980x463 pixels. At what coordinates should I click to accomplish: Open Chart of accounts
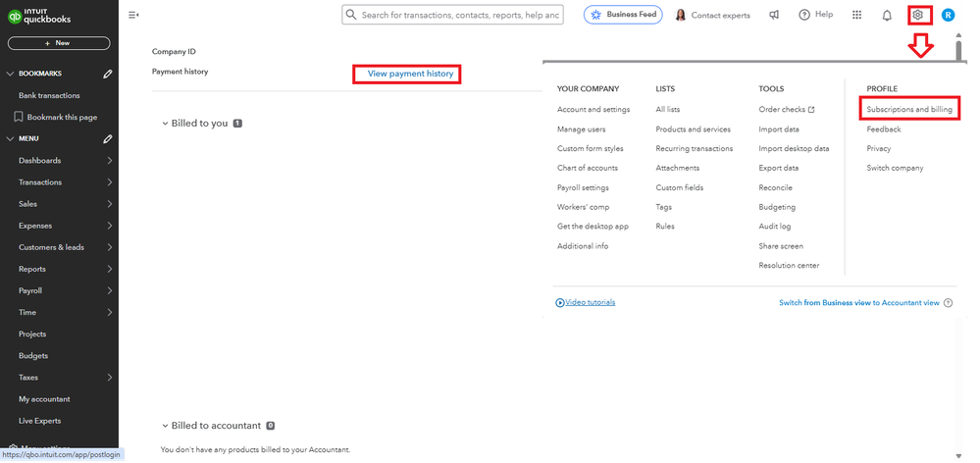[588, 168]
